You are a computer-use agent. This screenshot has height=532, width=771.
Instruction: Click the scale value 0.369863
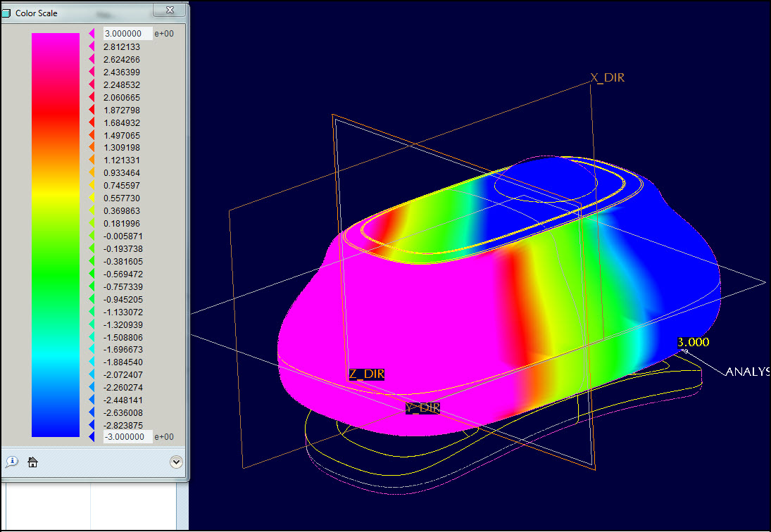tap(122, 210)
